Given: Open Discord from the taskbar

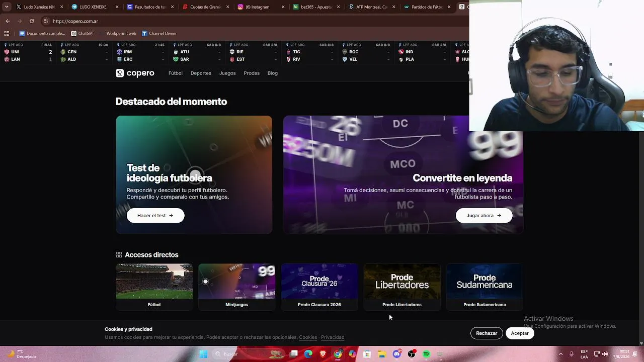Looking at the screenshot, I should tap(397, 354).
